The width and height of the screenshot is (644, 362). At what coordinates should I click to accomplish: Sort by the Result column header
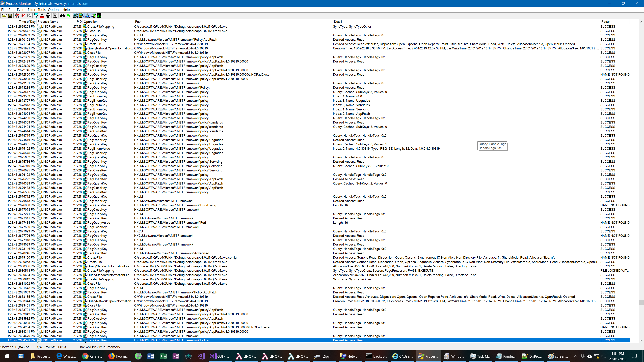coord(606,22)
